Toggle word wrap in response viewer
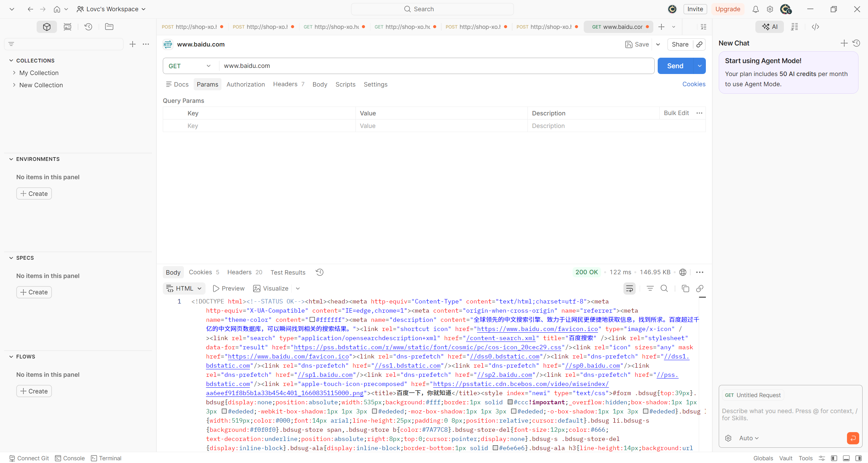The image size is (868, 463). coord(630,289)
